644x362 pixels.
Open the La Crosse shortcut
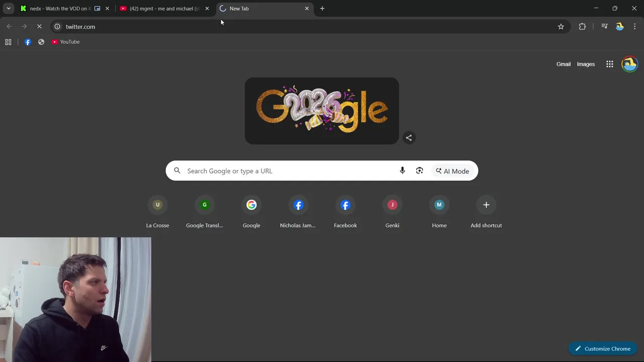(157, 212)
